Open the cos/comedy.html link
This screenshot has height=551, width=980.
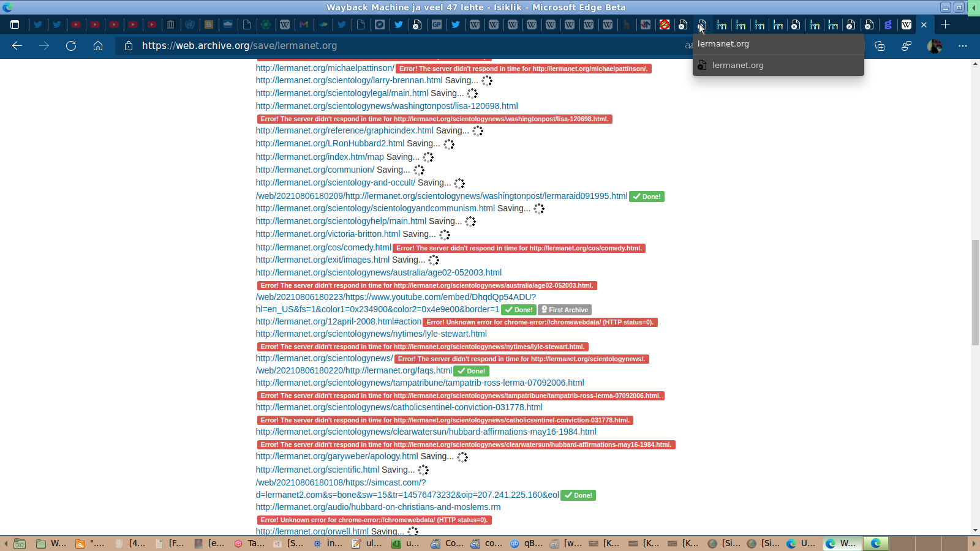pyautogui.click(x=323, y=247)
